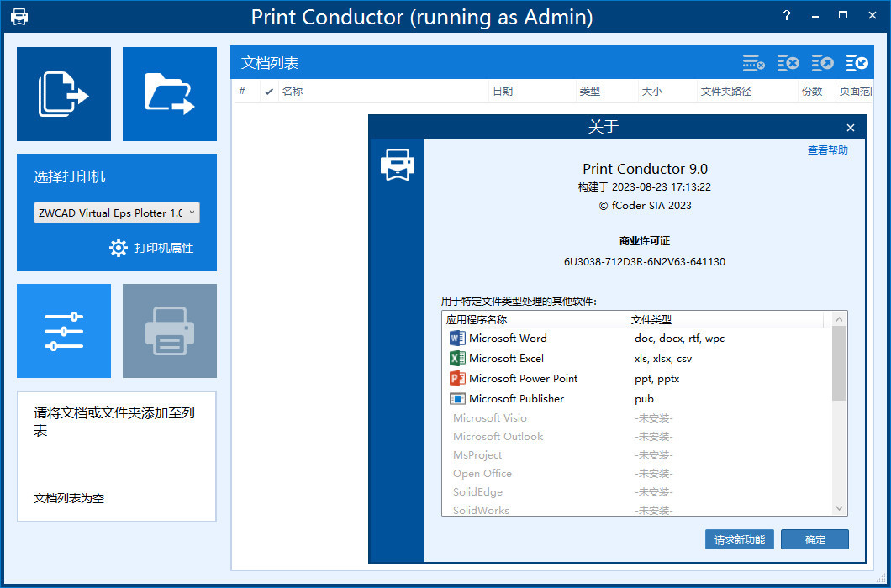Click the 商业许可证 label
The height and width of the screenshot is (588, 891).
coord(645,241)
